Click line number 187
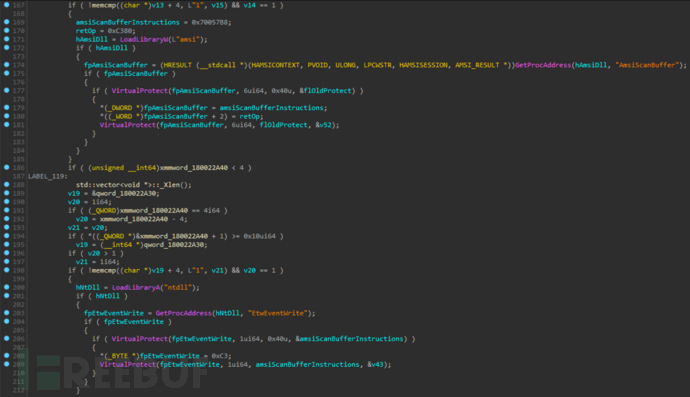Screen dimensions: 690x397 coord(18,176)
